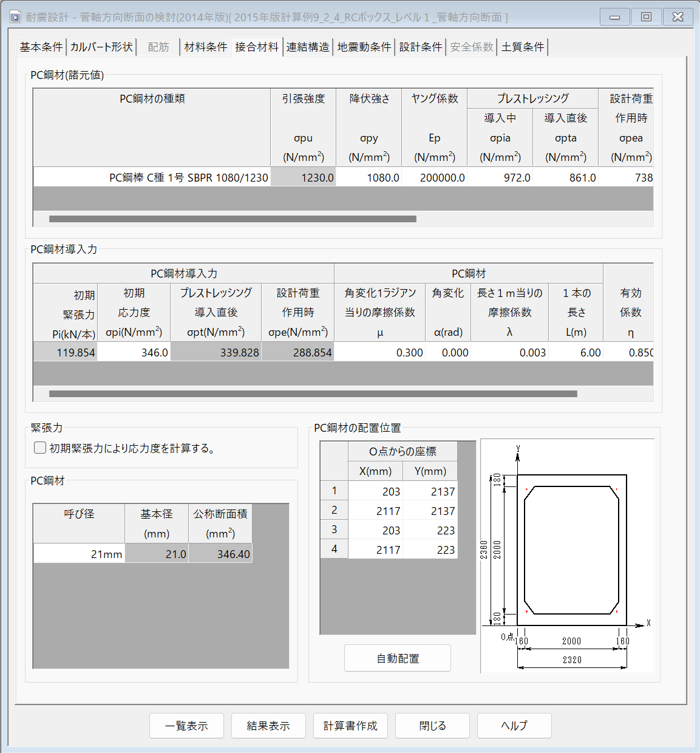The height and width of the screenshot is (753, 700).
Task: Click the 計算書作成 button
Action: [350, 726]
